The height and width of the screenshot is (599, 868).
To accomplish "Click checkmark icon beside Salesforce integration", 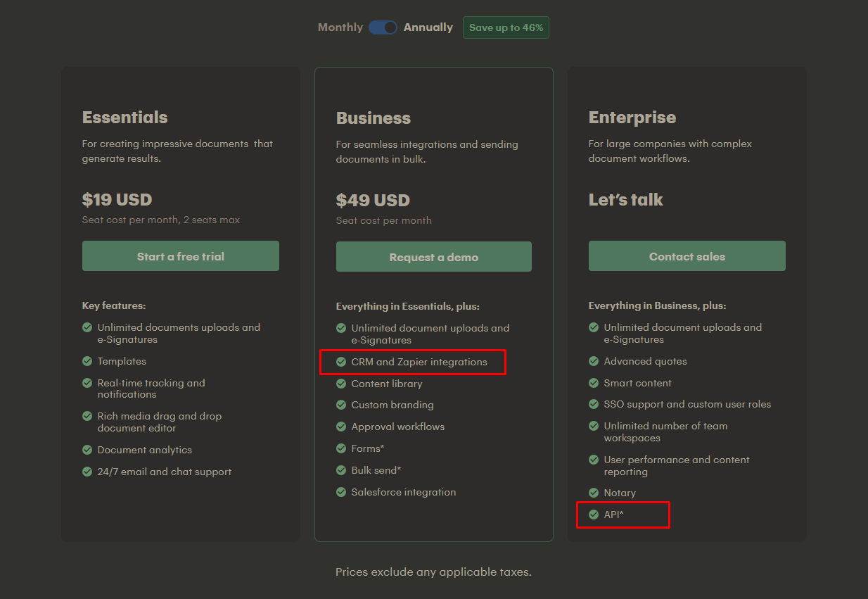I will tap(341, 492).
